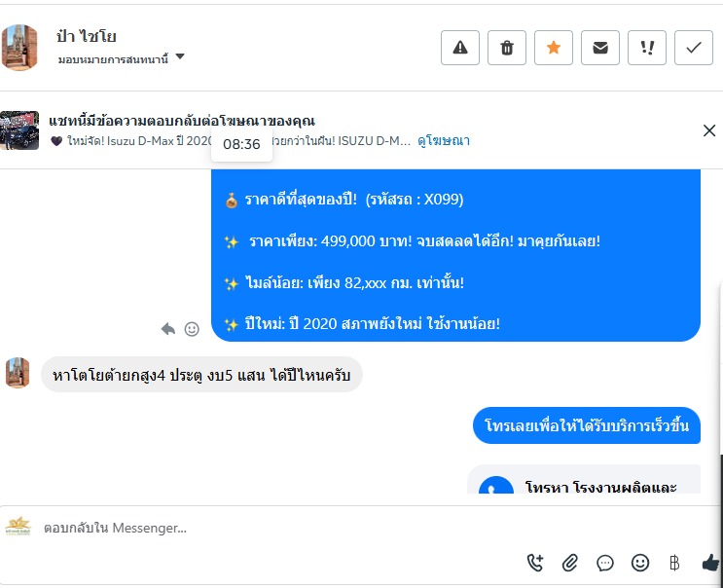Screen dimensions: 723x588
Task: Type in the ตอบกลับใน Messenger field
Action: tap(272, 528)
